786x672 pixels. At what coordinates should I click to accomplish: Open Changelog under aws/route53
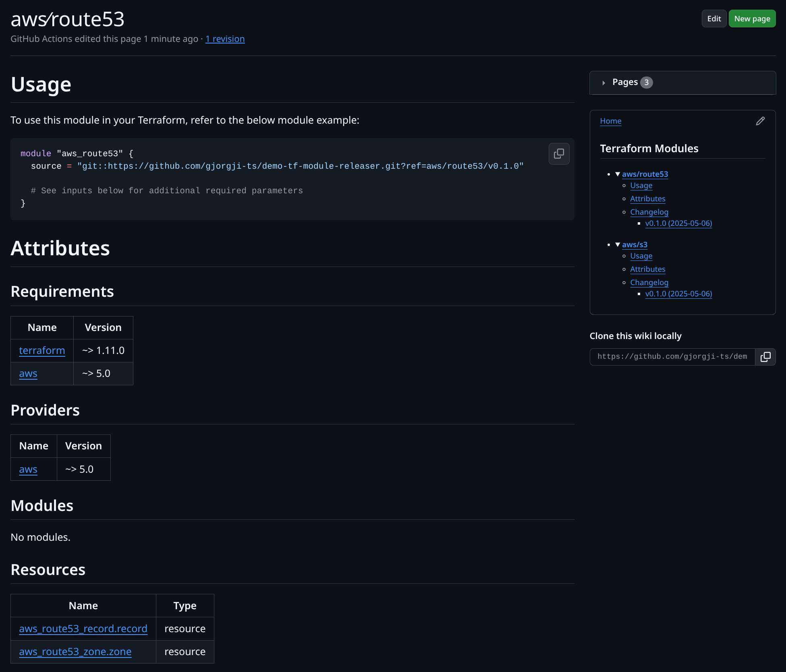(649, 212)
